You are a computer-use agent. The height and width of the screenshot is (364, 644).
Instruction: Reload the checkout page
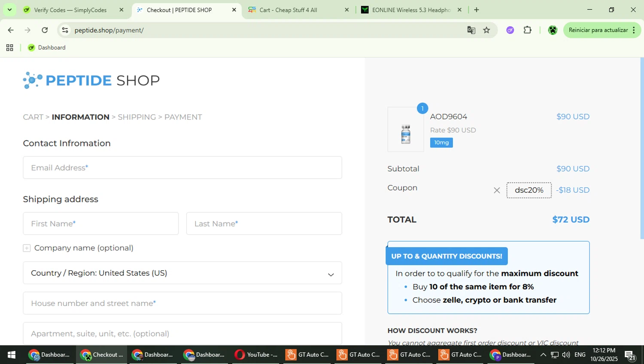coord(45,30)
